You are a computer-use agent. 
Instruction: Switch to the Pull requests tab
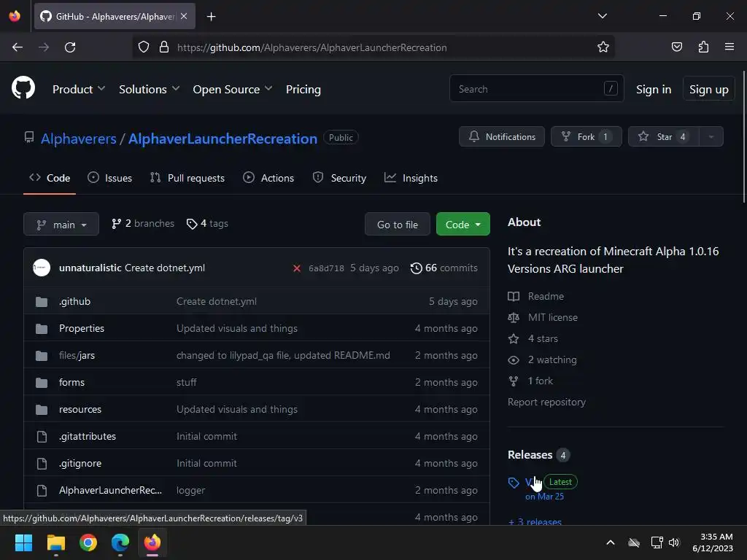[187, 178]
